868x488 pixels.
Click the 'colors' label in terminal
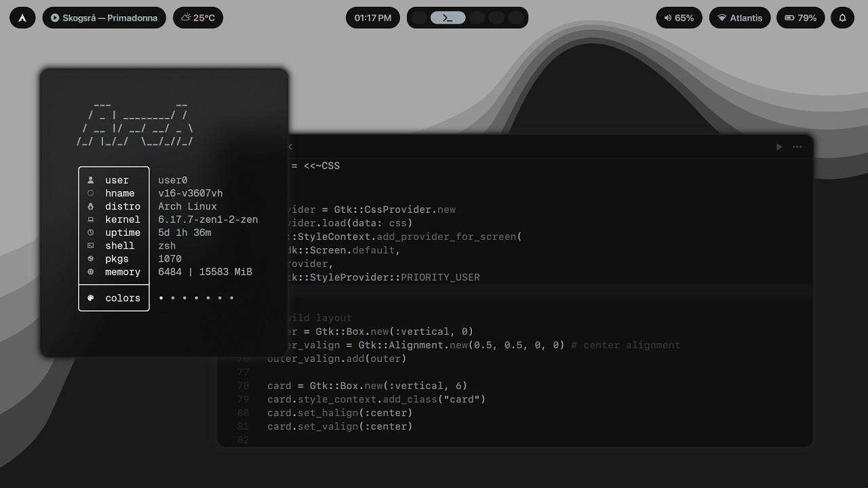(x=123, y=298)
